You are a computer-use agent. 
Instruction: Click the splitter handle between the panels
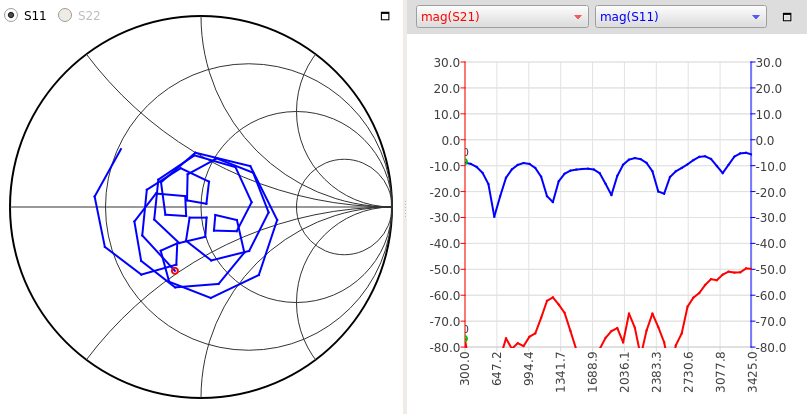(405, 207)
